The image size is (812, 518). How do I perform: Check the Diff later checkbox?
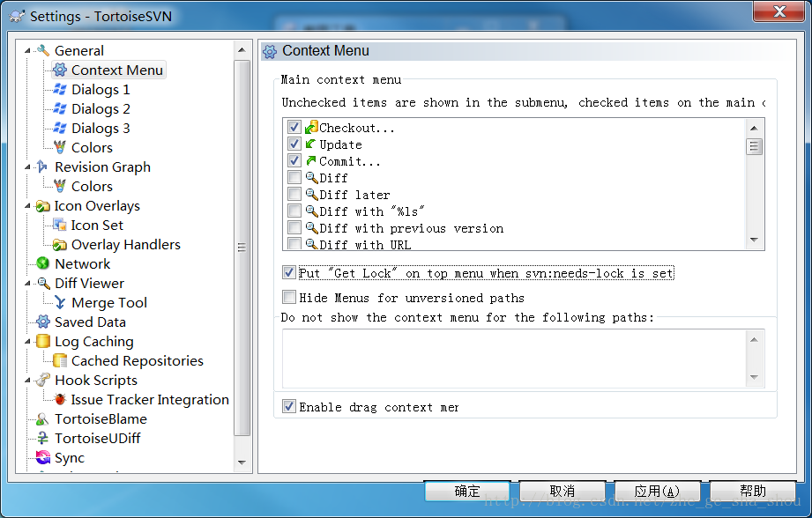[294, 195]
